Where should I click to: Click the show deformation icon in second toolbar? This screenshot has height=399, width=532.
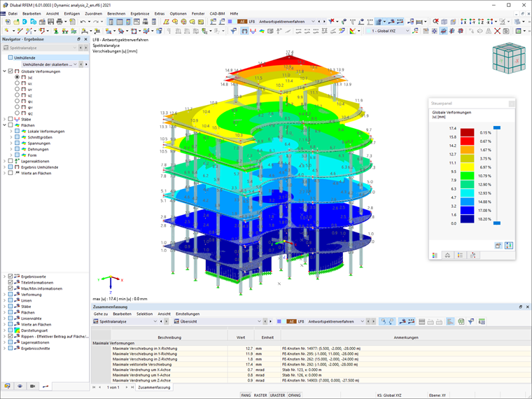[x=244, y=31]
